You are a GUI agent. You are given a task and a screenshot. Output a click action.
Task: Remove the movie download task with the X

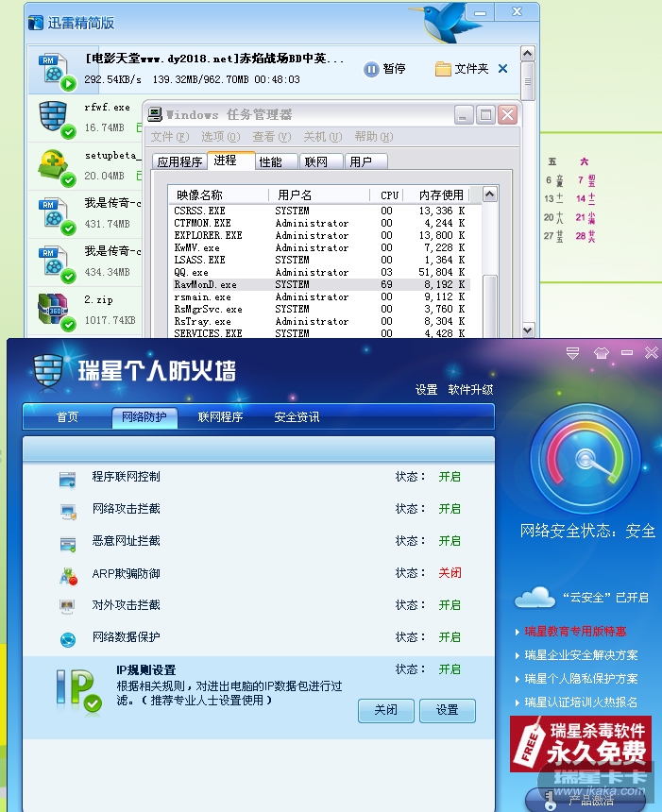[502, 68]
